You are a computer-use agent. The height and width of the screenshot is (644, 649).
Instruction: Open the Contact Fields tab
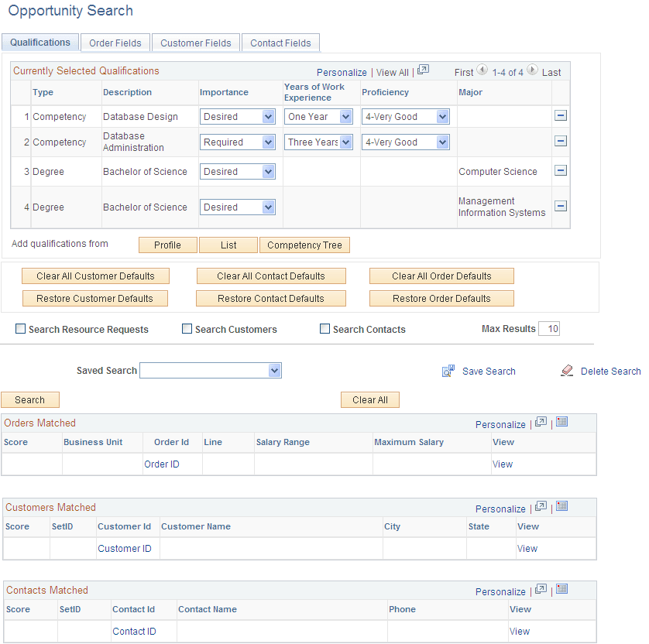click(280, 43)
